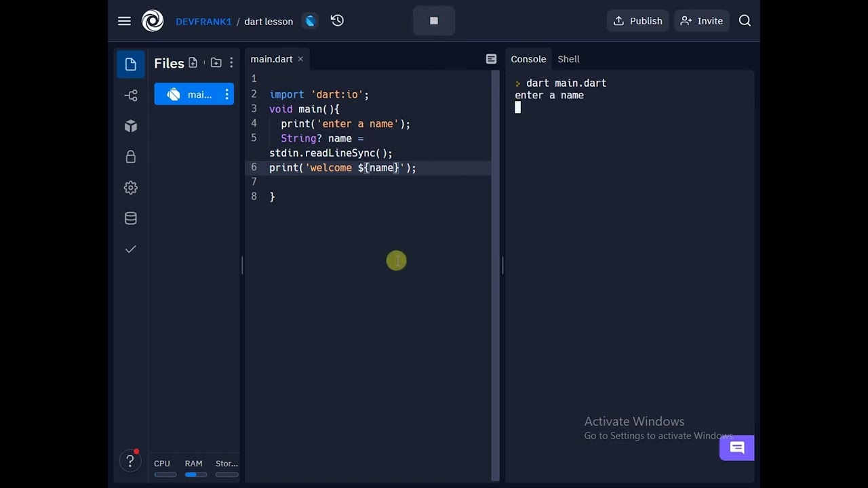
Task: Open the Files panel three-dot menu
Action: pyautogui.click(x=231, y=62)
